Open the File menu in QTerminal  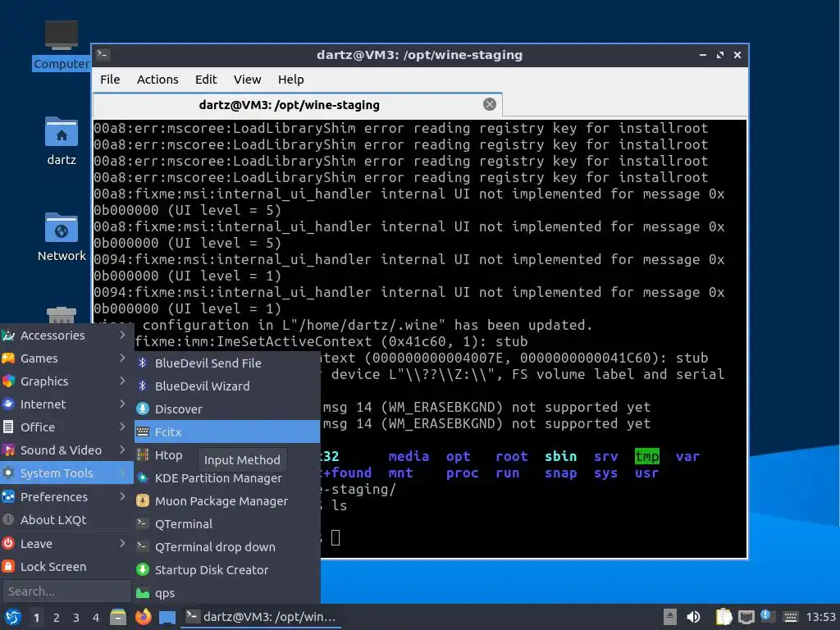(x=110, y=80)
